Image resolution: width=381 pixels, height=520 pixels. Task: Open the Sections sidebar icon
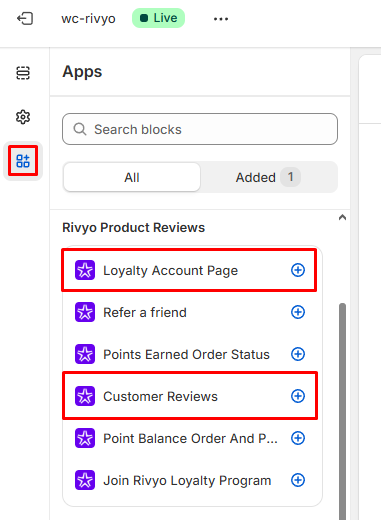pos(23,73)
